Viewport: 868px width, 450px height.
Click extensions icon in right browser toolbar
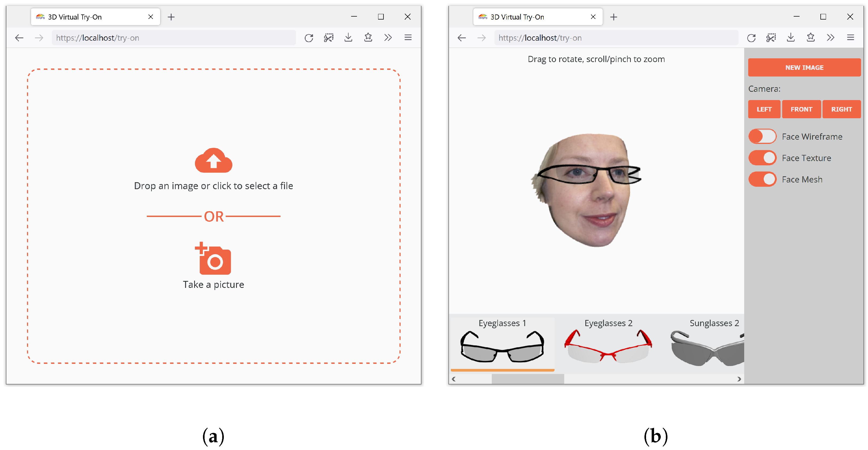[x=811, y=38]
